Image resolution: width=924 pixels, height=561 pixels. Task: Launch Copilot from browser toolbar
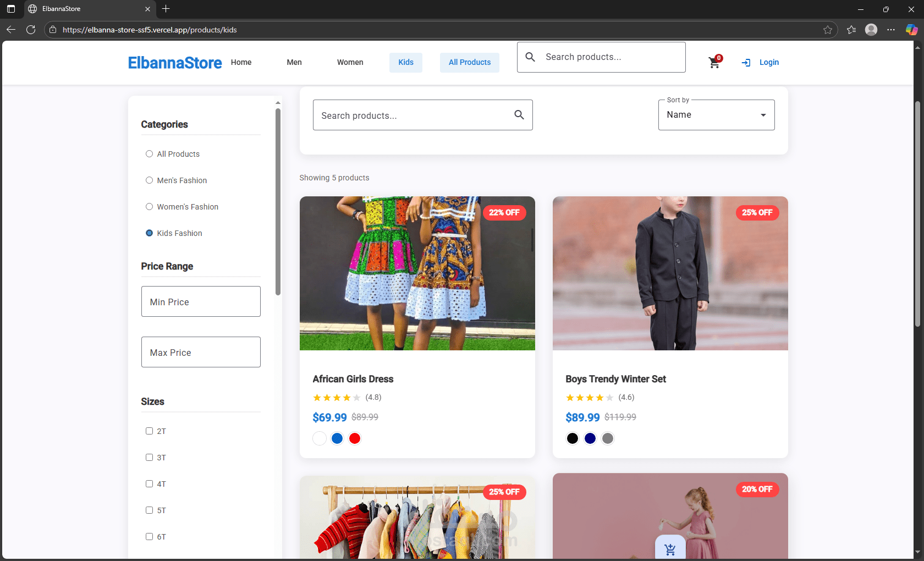pyautogui.click(x=911, y=30)
